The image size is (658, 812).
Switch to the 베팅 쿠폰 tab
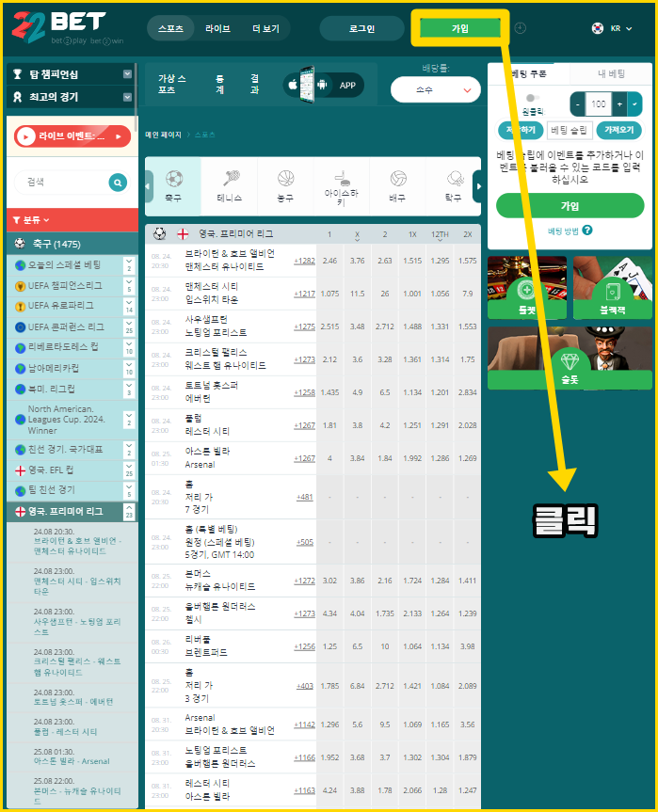coord(528,73)
